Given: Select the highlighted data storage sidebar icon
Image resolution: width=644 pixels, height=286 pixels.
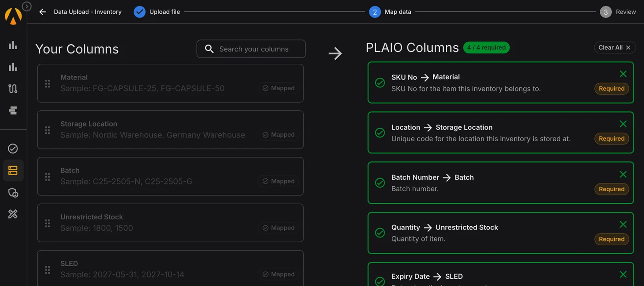Looking at the screenshot, I should coord(13,171).
